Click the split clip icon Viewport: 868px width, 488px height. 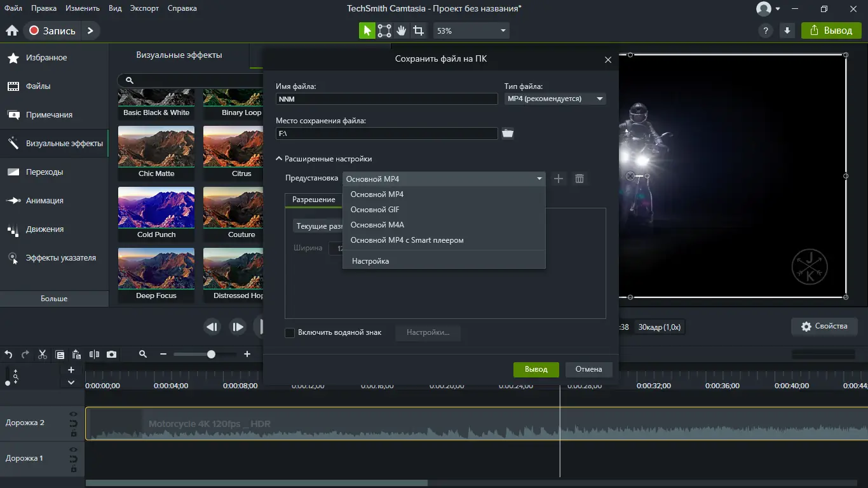coord(95,355)
